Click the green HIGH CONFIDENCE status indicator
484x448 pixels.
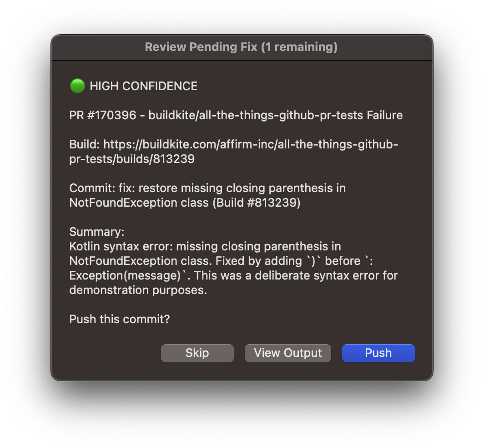(77, 86)
